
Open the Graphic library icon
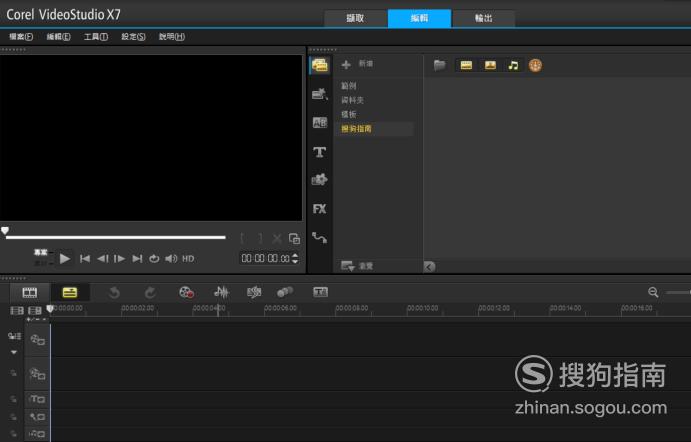coord(319,179)
